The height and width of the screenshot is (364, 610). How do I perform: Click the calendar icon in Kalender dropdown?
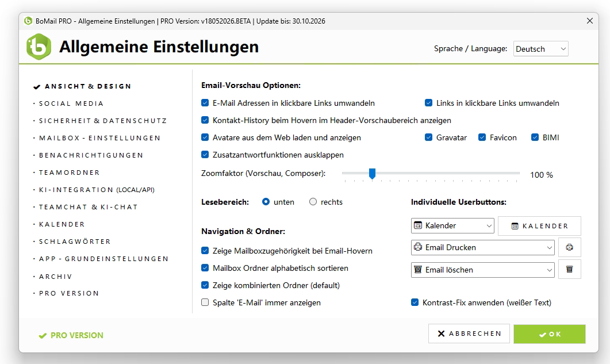point(418,225)
